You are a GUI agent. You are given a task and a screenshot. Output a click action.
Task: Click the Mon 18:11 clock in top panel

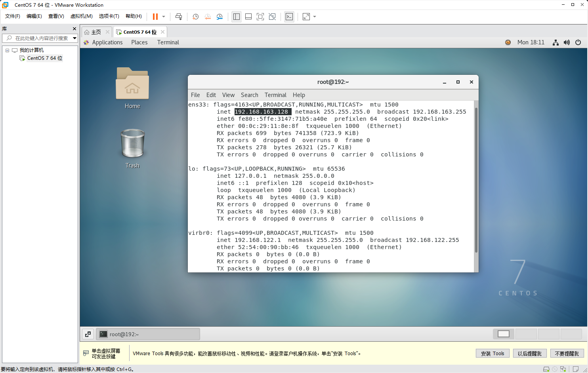pos(531,42)
